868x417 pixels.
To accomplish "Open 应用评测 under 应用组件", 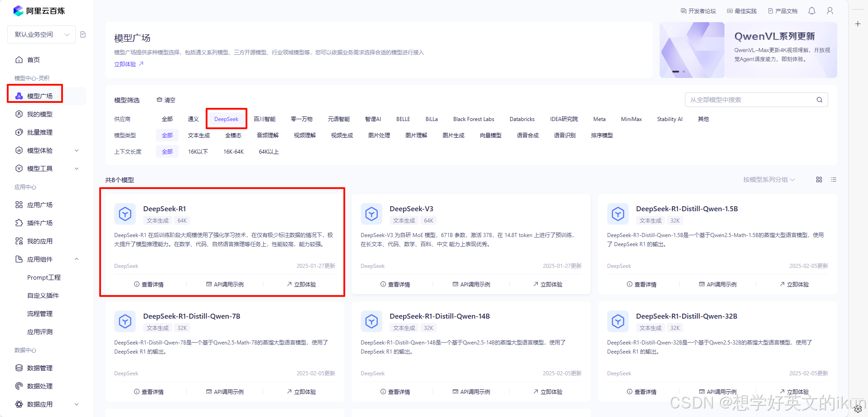I will click(x=40, y=332).
